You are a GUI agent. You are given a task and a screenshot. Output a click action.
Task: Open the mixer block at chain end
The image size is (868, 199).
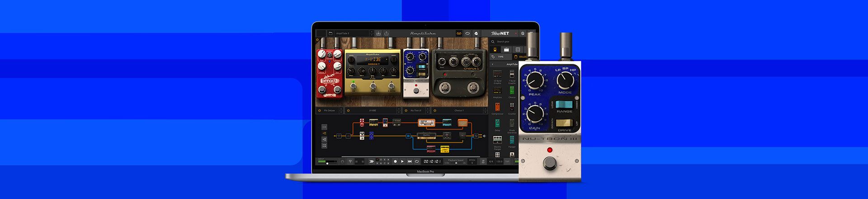tap(476, 136)
